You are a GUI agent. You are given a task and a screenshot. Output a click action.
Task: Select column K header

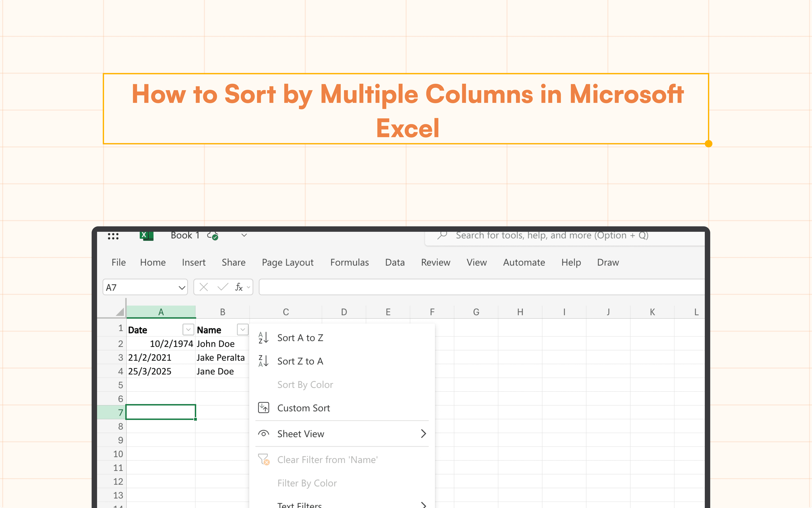point(652,312)
